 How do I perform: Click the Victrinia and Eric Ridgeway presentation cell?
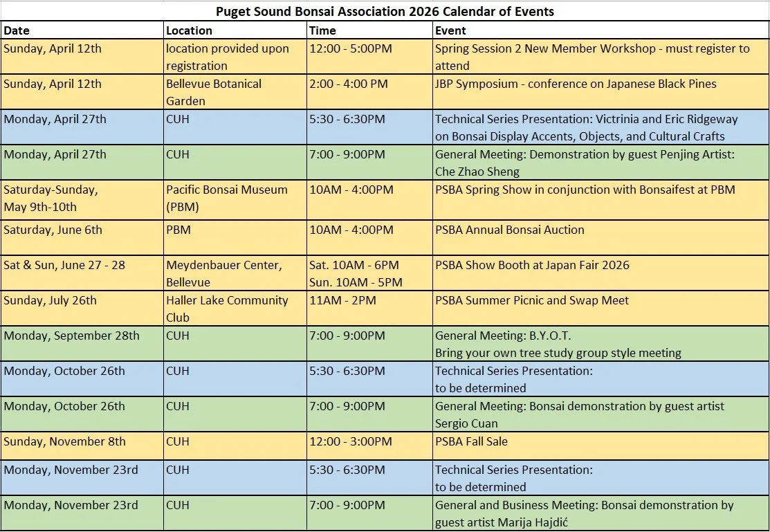[x=601, y=127]
